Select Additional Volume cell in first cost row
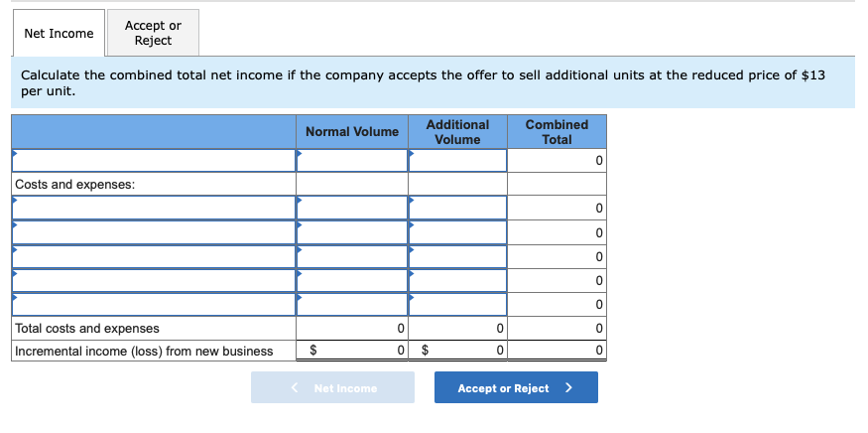Viewport: 868px width, 433px height. pyautogui.click(x=457, y=208)
